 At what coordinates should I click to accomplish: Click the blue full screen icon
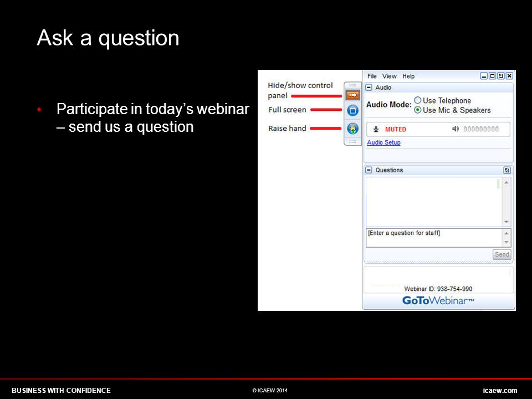coord(352,110)
